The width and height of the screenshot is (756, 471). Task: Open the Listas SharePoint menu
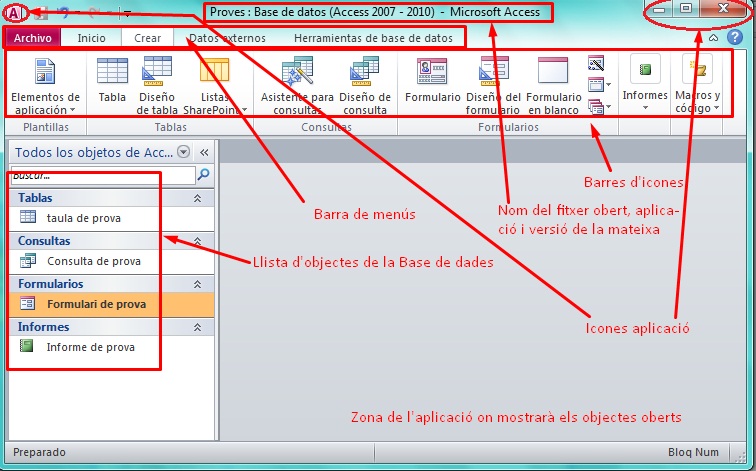click(215, 85)
